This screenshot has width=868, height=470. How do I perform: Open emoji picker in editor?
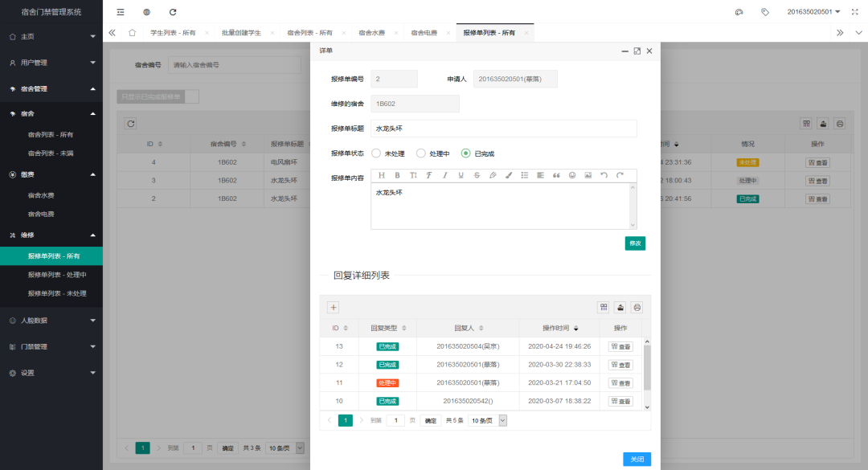pos(572,175)
